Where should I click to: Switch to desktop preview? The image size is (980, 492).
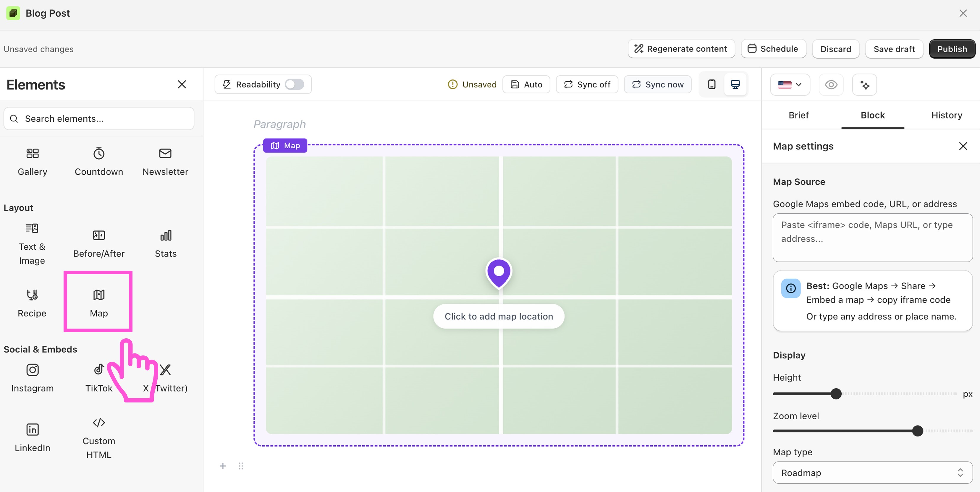point(735,85)
